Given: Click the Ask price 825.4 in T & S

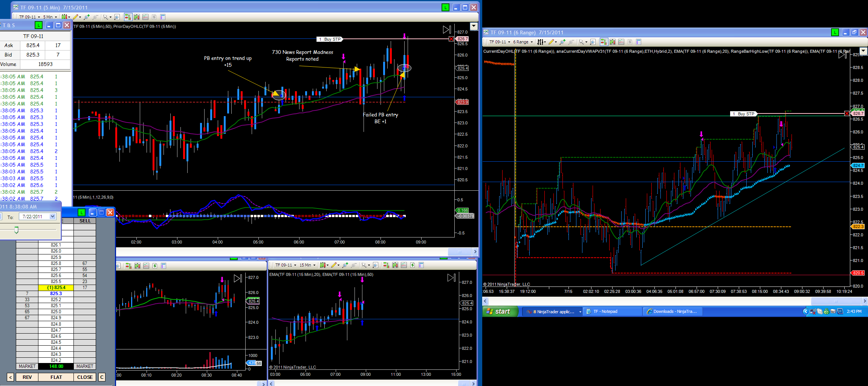Looking at the screenshot, I should [33, 45].
